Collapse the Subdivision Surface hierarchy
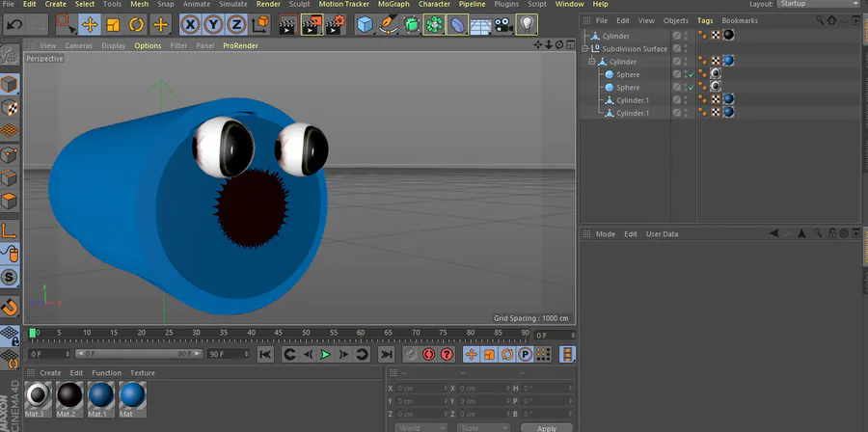The height and width of the screenshot is (432, 868). (x=585, y=49)
